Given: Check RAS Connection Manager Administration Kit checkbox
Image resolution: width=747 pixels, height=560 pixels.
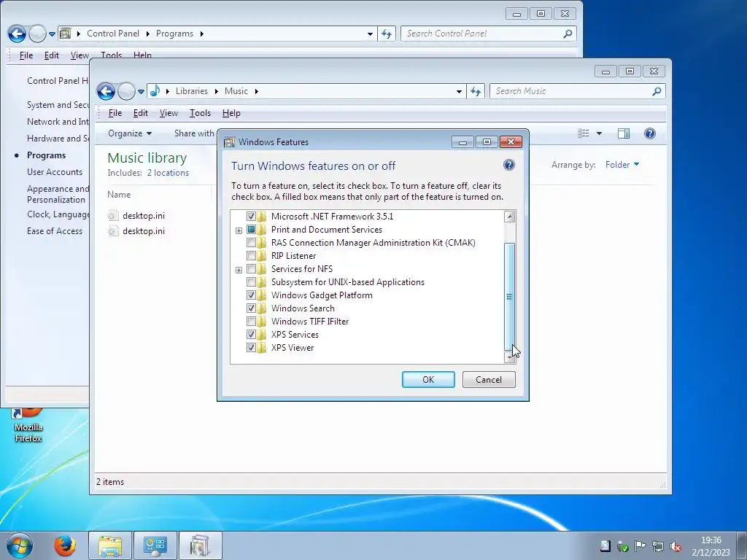Looking at the screenshot, I should tap(251, 242).
